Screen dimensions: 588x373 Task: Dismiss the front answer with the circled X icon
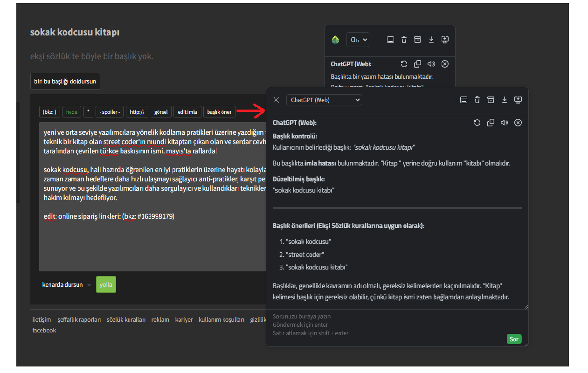(518, 123)
